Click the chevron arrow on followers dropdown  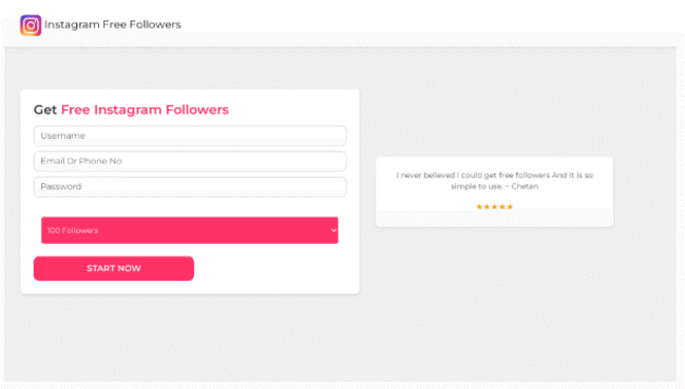tap(333, 230)
